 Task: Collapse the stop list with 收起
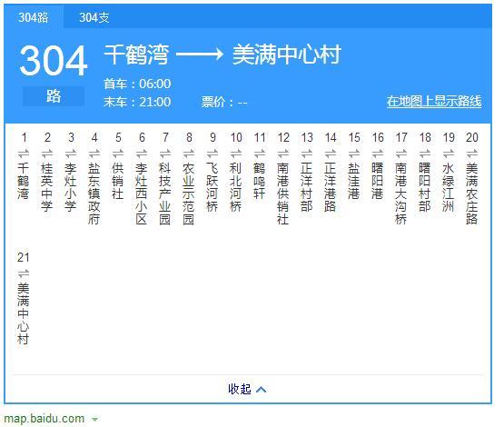(247, 389)
